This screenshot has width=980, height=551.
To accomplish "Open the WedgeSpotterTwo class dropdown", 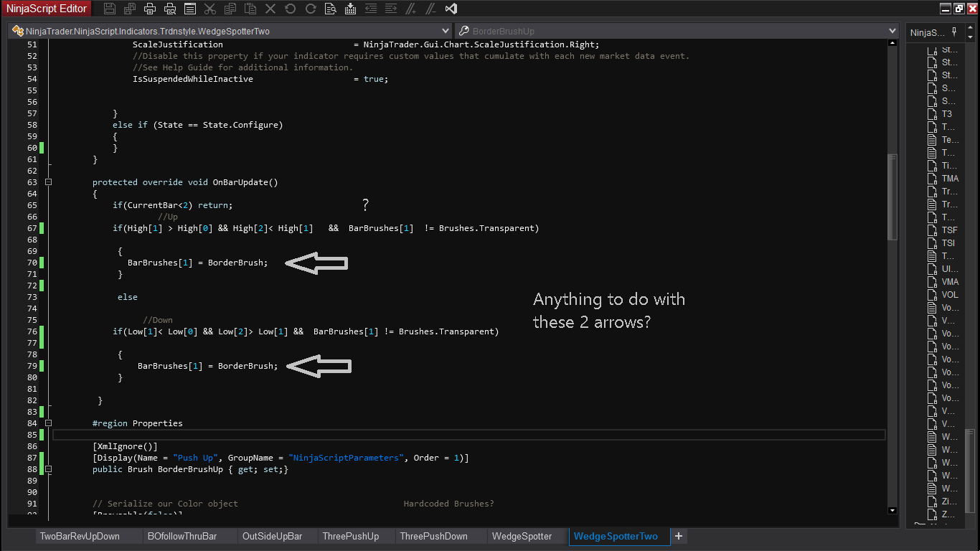I will tap(445, 31).
